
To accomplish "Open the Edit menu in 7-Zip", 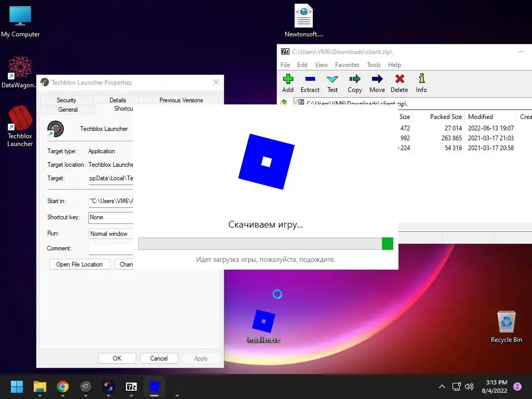I will point(302,65).
